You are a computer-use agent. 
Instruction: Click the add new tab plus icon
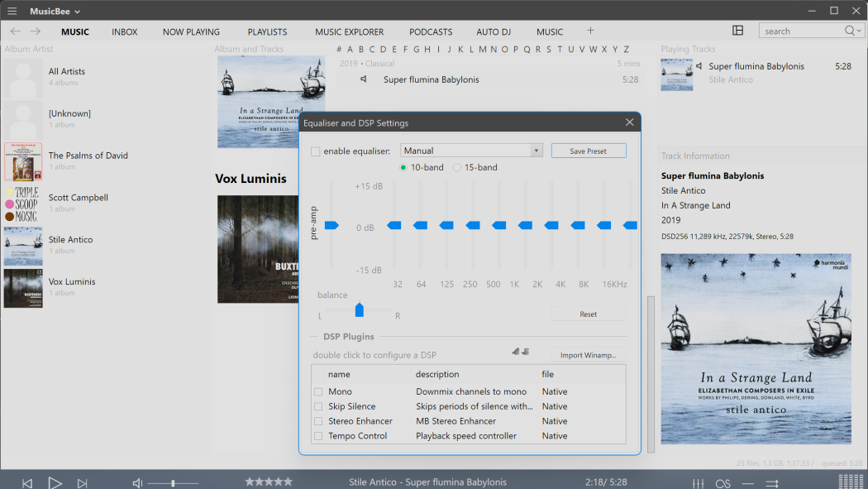tap(590, 31)
